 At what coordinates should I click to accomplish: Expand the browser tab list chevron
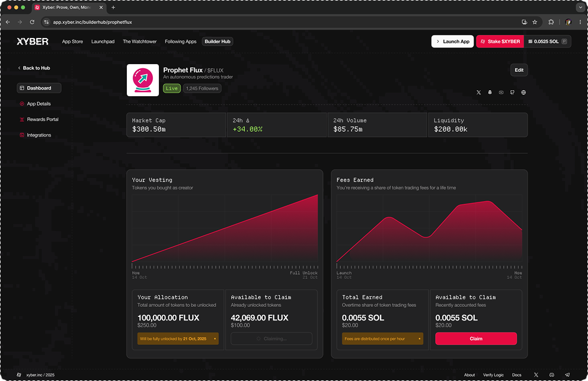click(x=580, y=7)
